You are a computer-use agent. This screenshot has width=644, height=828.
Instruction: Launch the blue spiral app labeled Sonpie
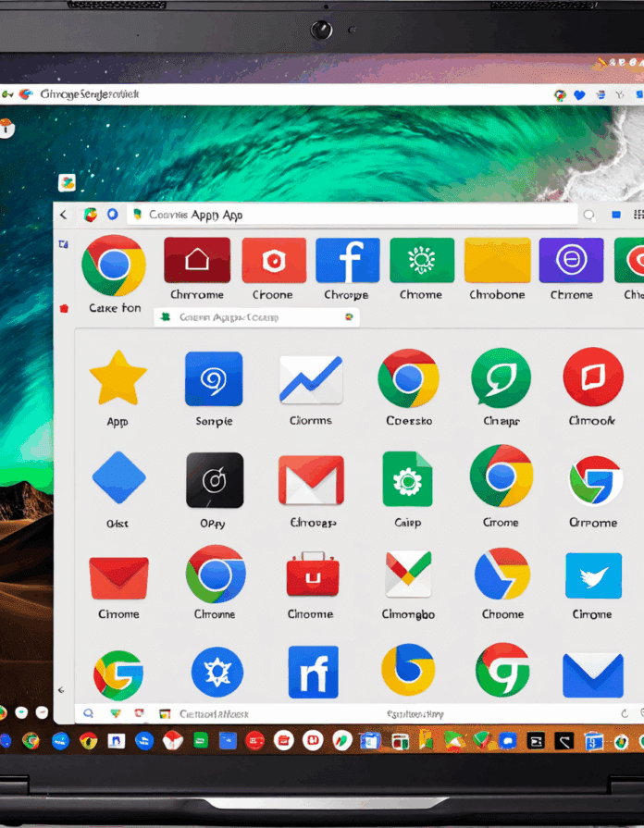pyautogui.click(x=214, y=378)
